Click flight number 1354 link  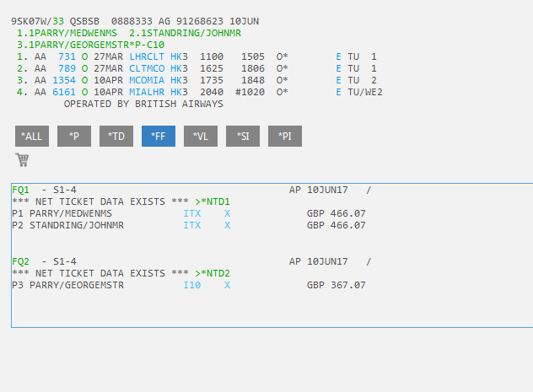64,80
